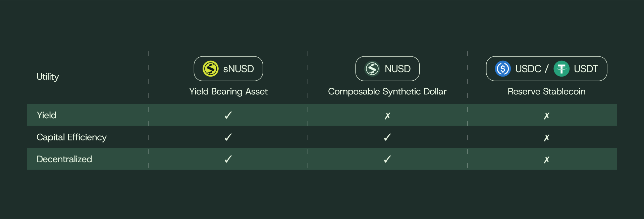This screenshot has width=644, height=219.
Task: Click the Yield row label
Action: [x=47, y=115]
